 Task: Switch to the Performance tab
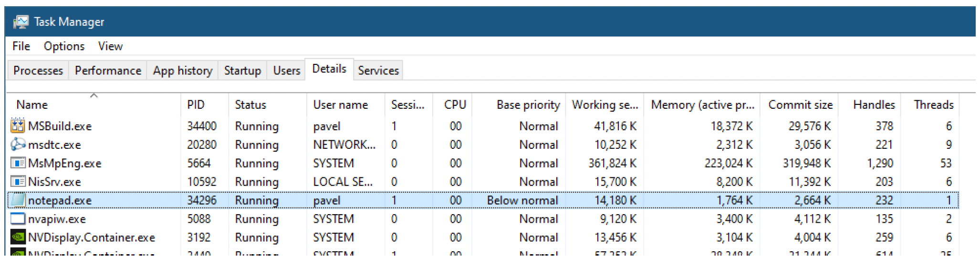[108, 71]
